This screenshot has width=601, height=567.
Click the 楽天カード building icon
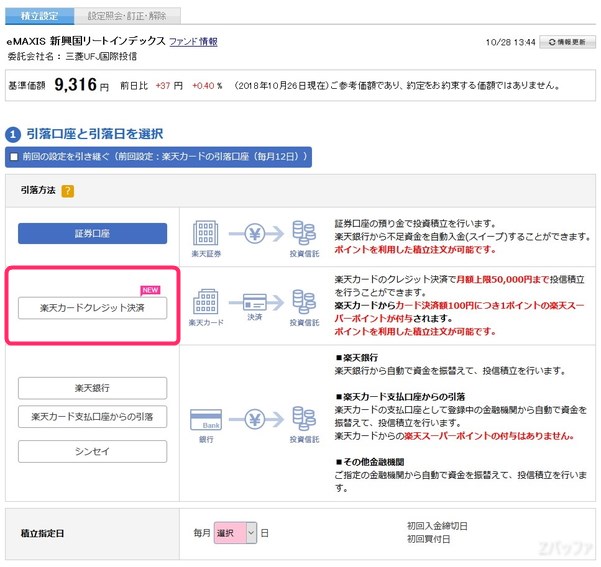(x=206, y=302)
